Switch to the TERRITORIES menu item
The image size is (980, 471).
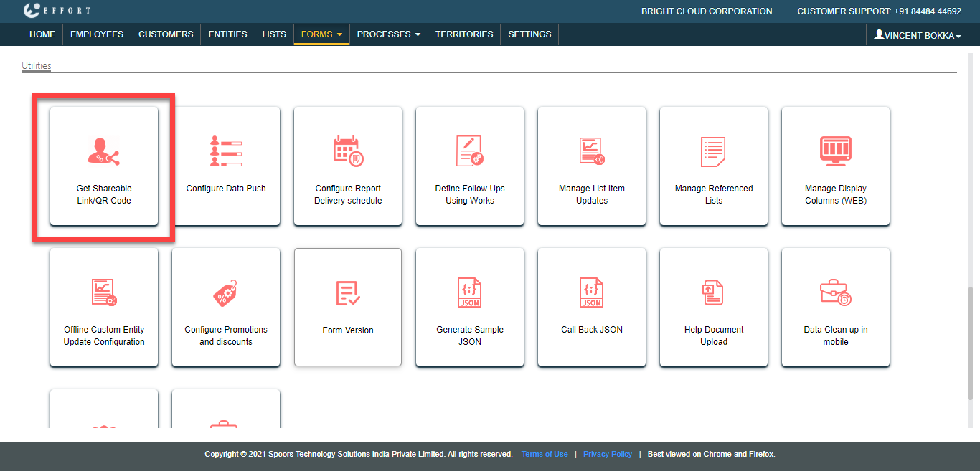(464, 34)
